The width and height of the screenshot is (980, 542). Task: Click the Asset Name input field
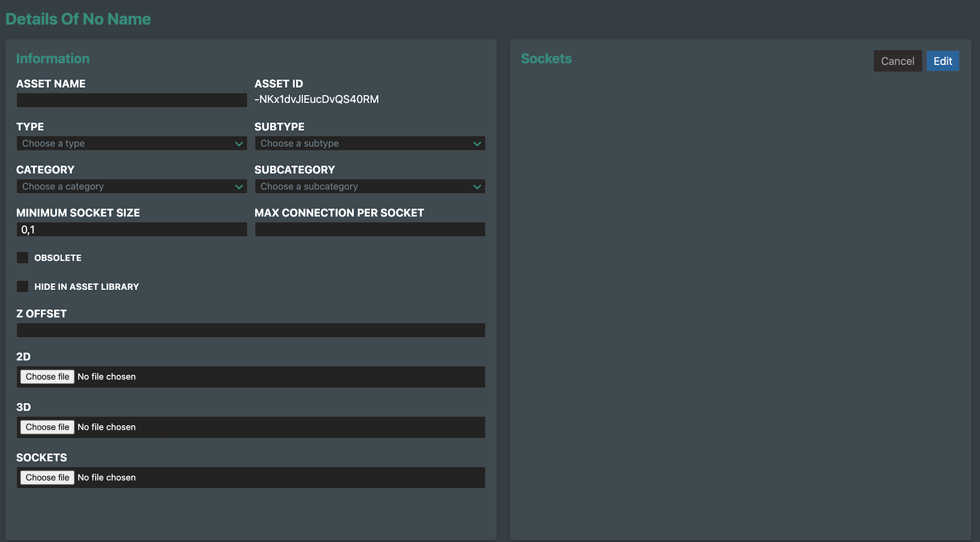131,100
